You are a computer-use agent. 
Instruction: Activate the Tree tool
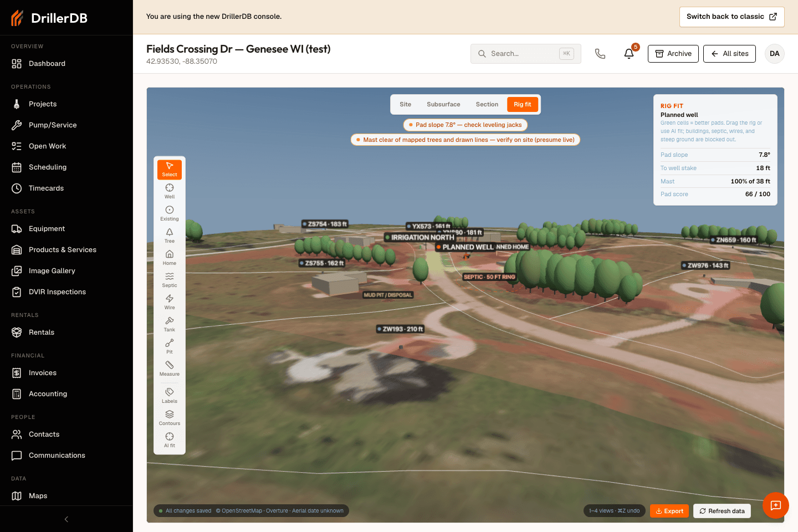pos(170,236)
